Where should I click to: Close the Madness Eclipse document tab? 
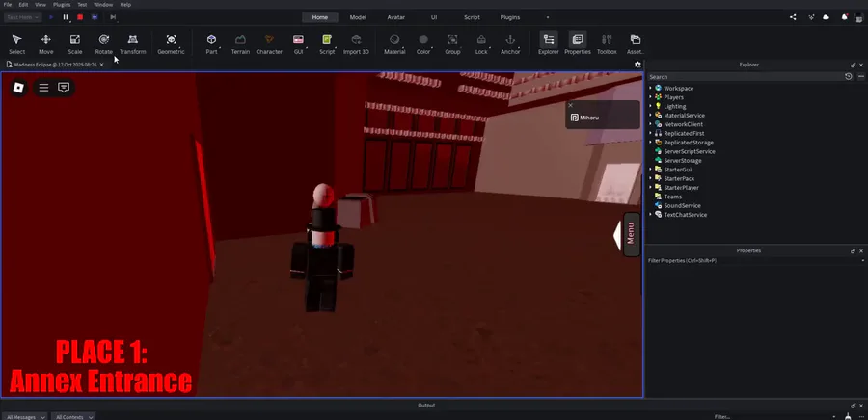pyautogui.click(x=101, y=65)
